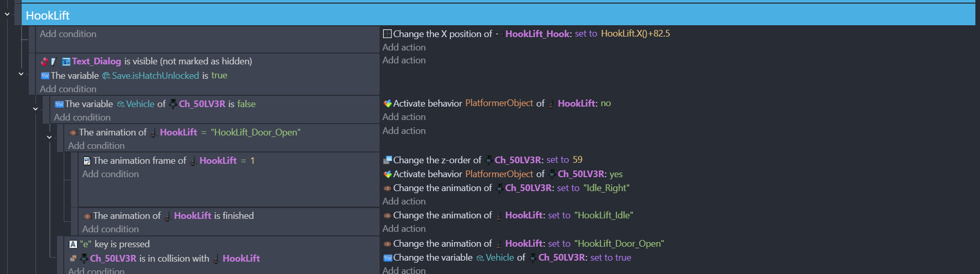This screenshot has height=274, width=980.
Task: Collapse the HookLift_Door_Open animation sub-event
Action: (49, 137)
